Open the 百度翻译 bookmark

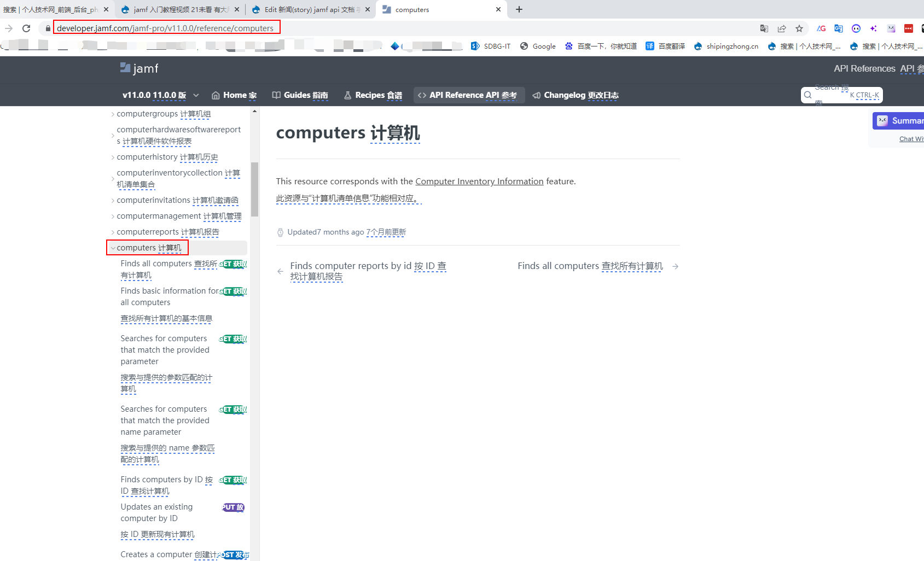click(x=665, y=46)
